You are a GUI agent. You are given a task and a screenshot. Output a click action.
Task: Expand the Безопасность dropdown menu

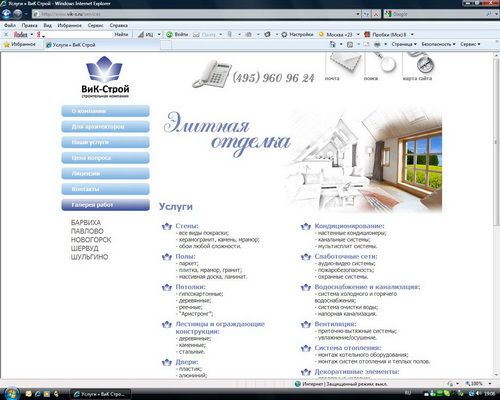[438, 44]
